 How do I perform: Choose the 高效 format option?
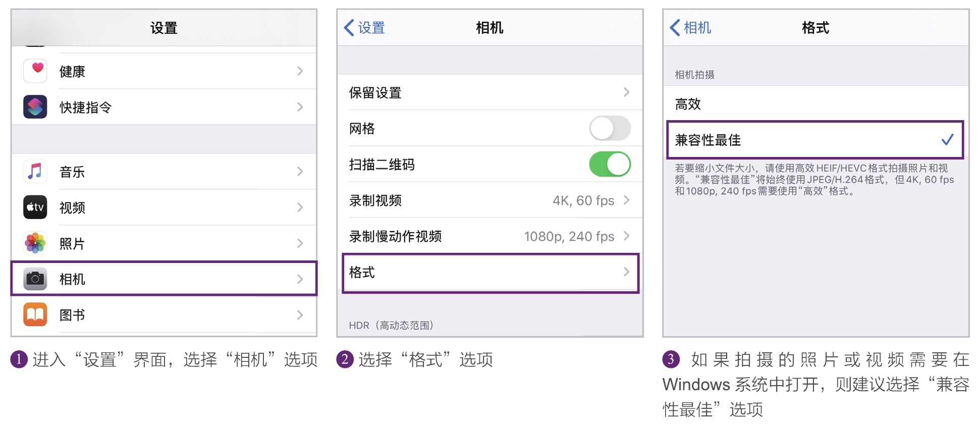click(815, 104)
